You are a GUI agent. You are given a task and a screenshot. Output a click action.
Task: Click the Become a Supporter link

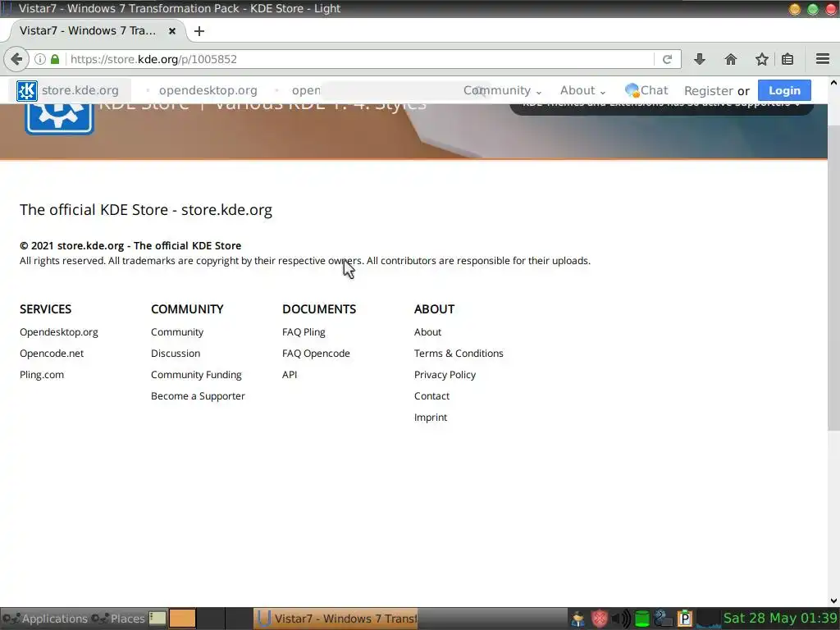(198, 396)
